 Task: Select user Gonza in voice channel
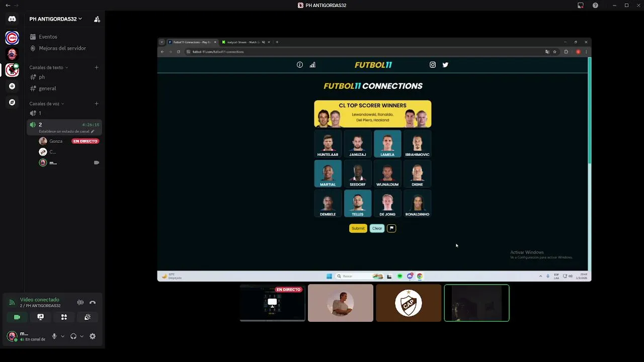(56, 141)
